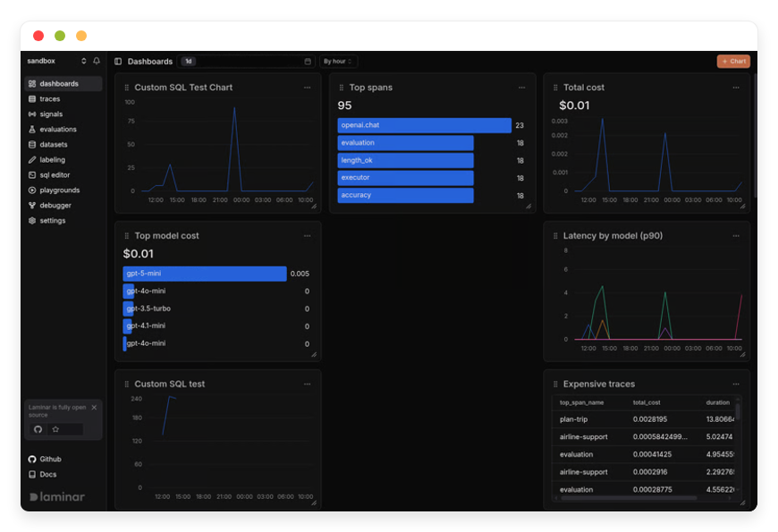Open project settings in the sidebar
Viewport: 778px width, 532px height.
pos(63,220)
